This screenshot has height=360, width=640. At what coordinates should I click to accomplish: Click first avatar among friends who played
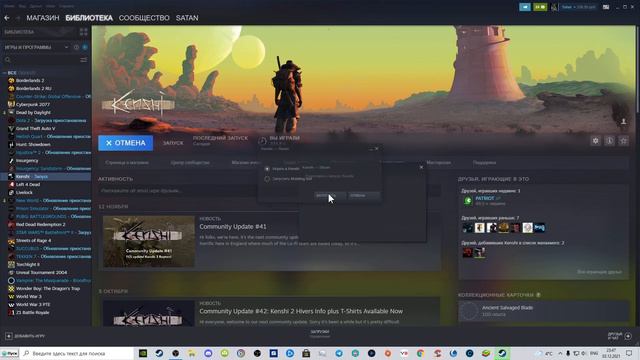point(468,227)
